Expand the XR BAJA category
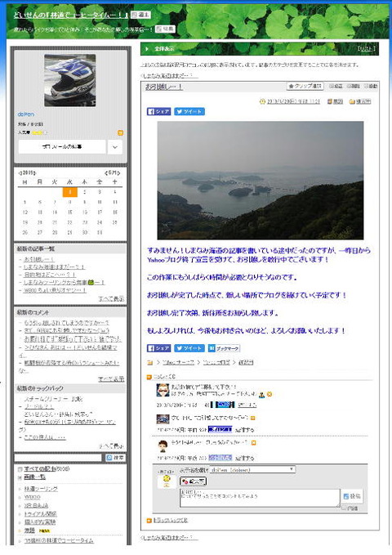Viewport: 392px width, 555px height. (x=20, y=506)
